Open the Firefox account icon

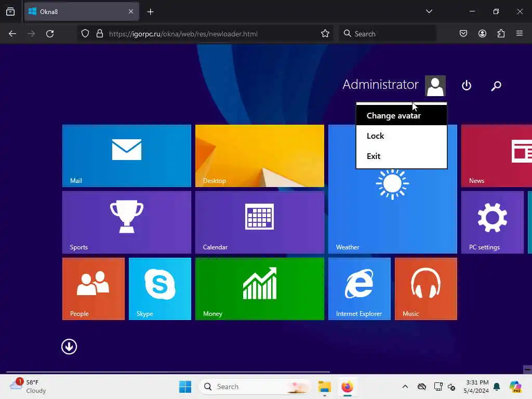tap(482, 34)
